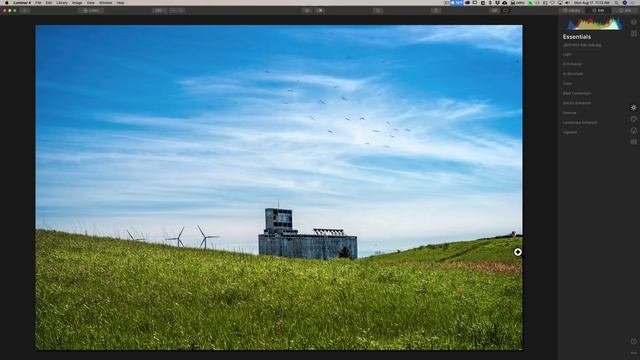Screen dimensions: 640x360
Task: Switch to single image view icon
Action: 505,11
